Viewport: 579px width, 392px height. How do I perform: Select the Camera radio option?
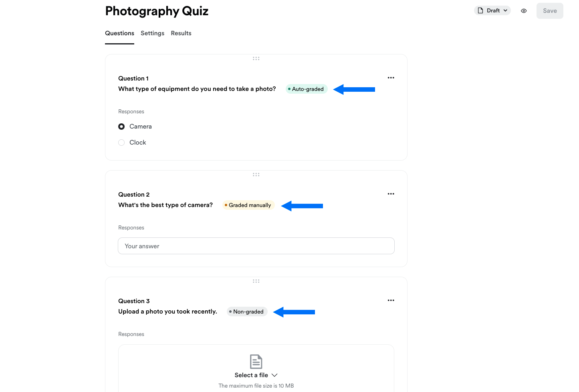[x=121, y=127]
